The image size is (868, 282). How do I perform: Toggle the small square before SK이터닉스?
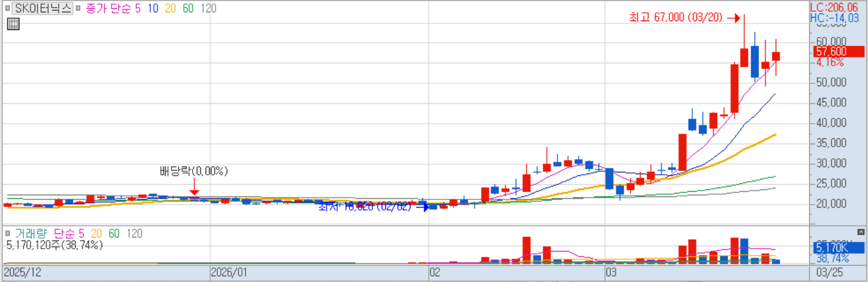pyautogui.click(x=7, y=8)
